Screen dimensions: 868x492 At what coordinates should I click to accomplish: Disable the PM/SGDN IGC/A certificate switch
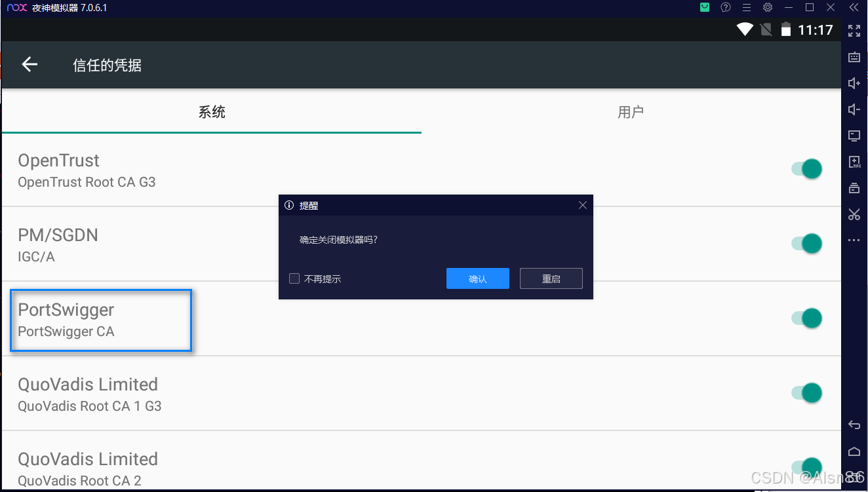click(807, 244)
